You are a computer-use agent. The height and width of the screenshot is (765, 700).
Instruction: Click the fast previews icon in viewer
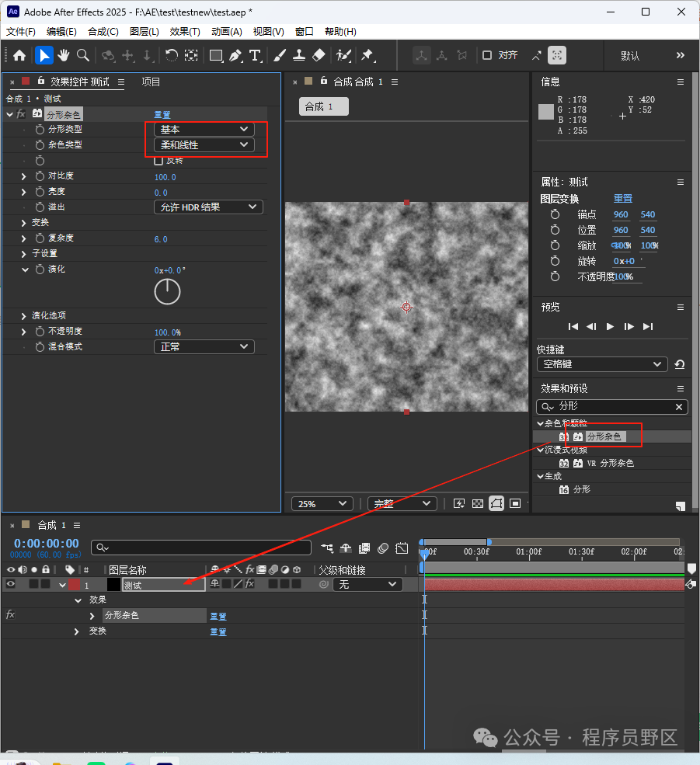point(459,503)
